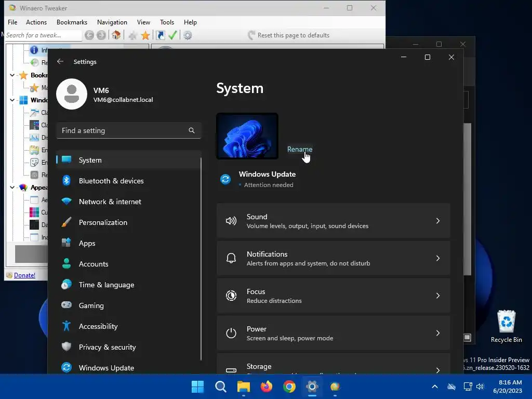The height and width of the screenshot is (399, 532).
Task: Open the Notifications settings row
Action: click(x=334, y=258)
